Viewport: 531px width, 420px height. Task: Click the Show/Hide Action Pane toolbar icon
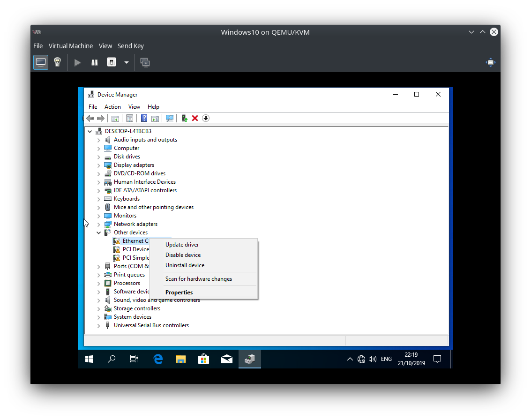(x=155, y=118)
